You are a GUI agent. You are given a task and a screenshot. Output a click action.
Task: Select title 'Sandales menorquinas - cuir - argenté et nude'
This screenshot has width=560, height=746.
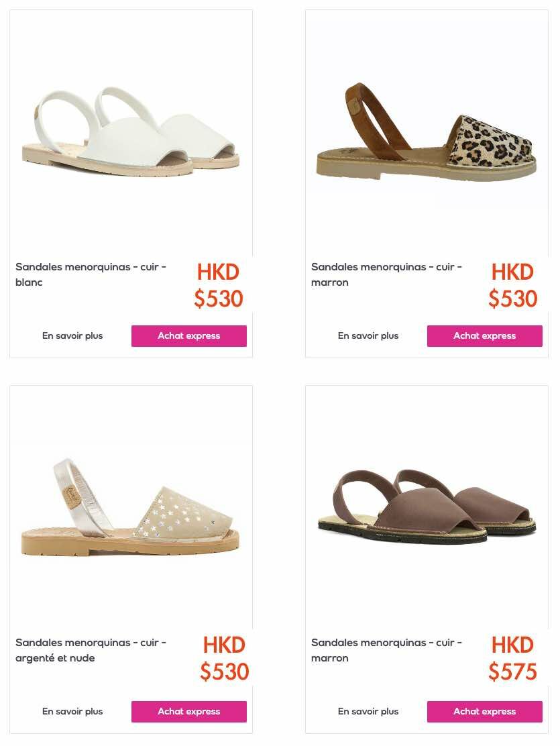click(x=91, y=650)
